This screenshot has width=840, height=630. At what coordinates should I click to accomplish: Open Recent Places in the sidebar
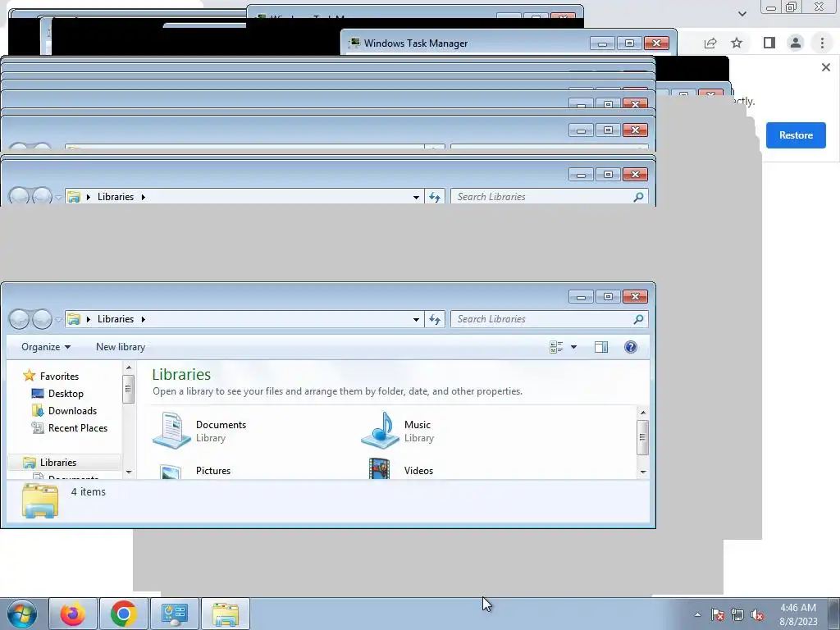point(70,428)
